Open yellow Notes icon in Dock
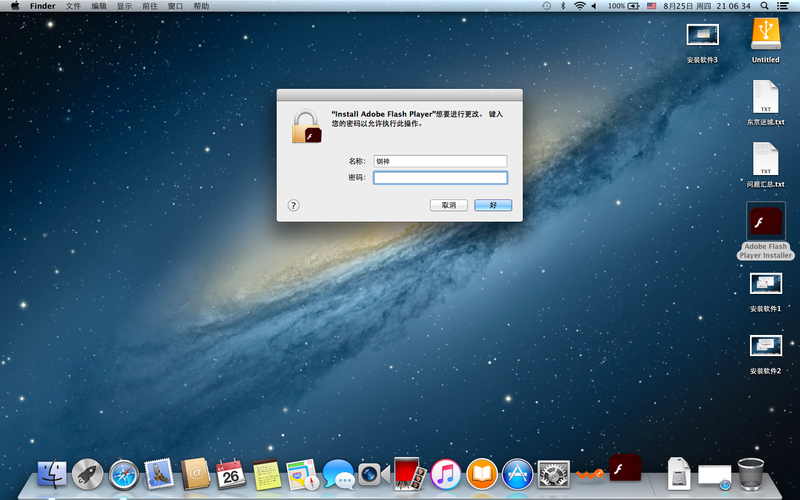This screenshot has height=500, width=800. [x=267, y=474]
